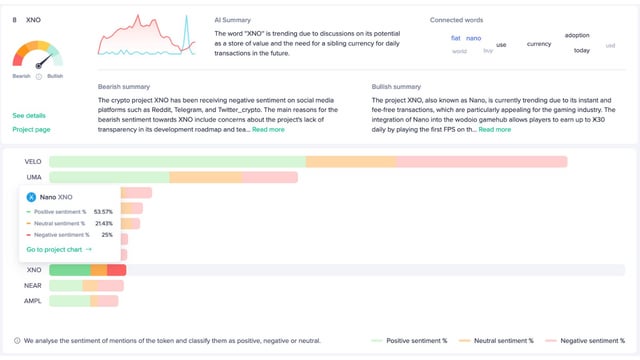Screen dimensions: 640x360
Task: Select the 'nano' connected word
Action: coord(473,38)
